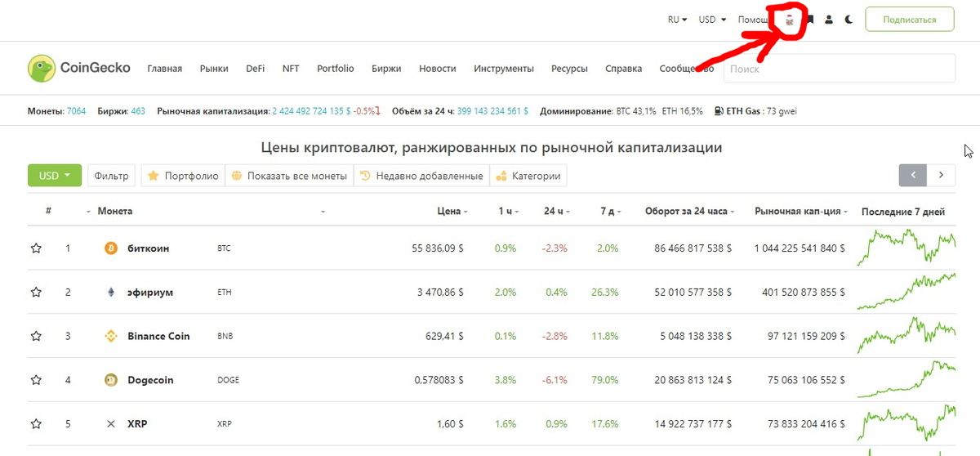Click the ETH Gas 73 gwei indicator
The width and height of the screenshot is (980, 456).
(x=755, y=111)
